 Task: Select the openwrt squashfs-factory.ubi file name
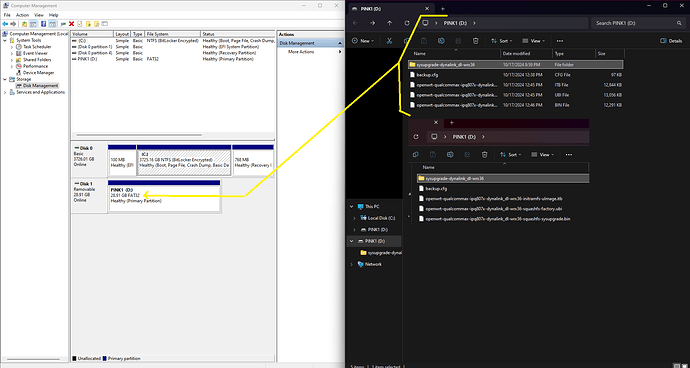click(x=494, y=209)
